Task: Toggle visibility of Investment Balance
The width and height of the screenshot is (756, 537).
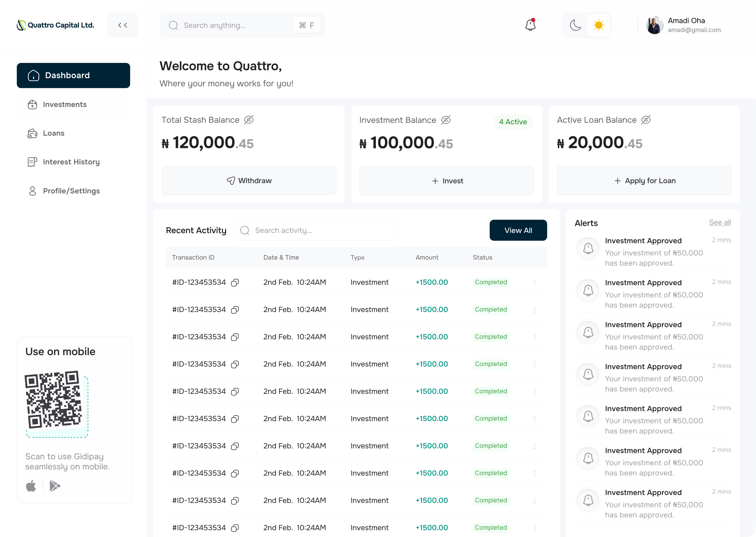Action: [446, 120]
